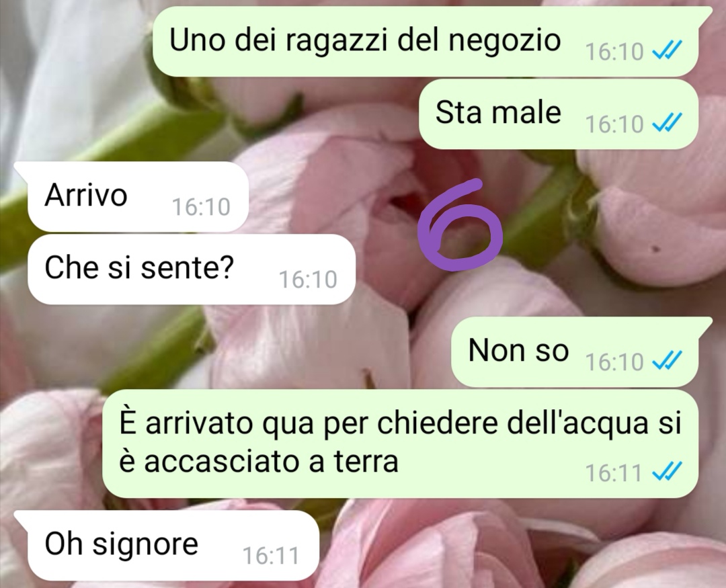Select the "Arrivo" received message
726x588 pixels.
pyautogui.click(x=132, y=196)
